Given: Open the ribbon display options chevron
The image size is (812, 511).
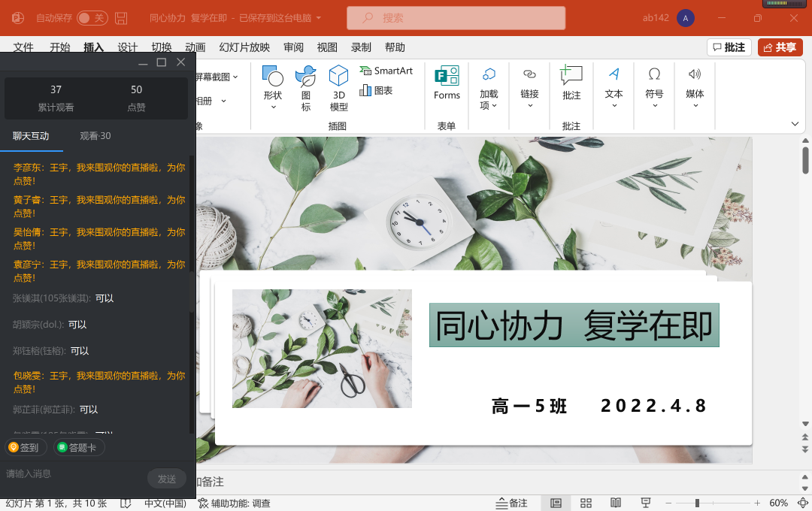Looking at the screenshot, I should coord(795,124).
